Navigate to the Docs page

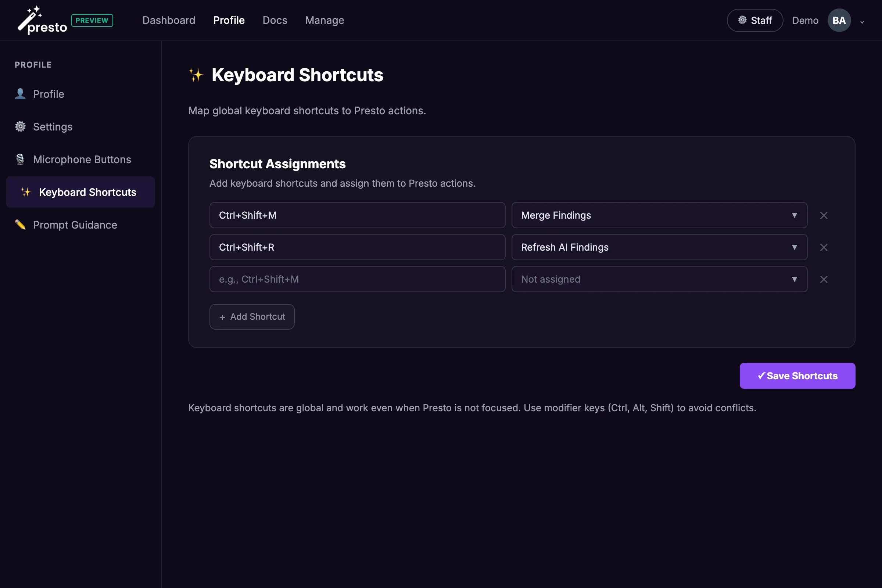275,20
